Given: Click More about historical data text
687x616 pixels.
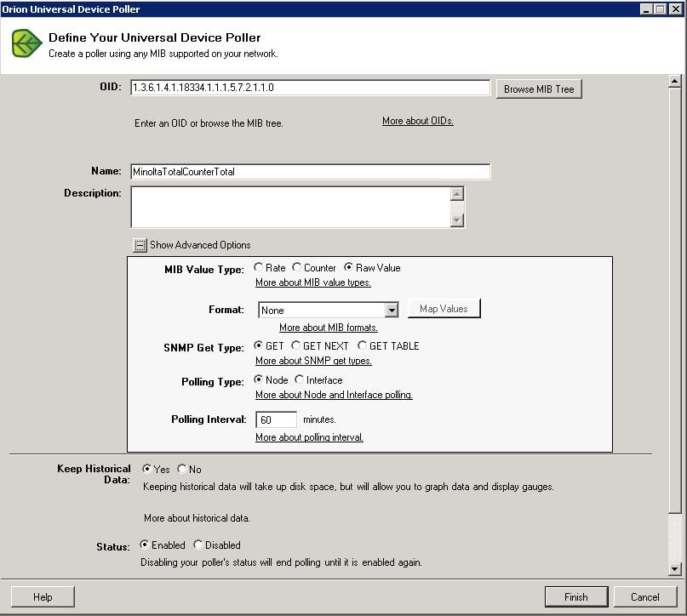Looking at the screenshot, I should (x=197, y=518).
